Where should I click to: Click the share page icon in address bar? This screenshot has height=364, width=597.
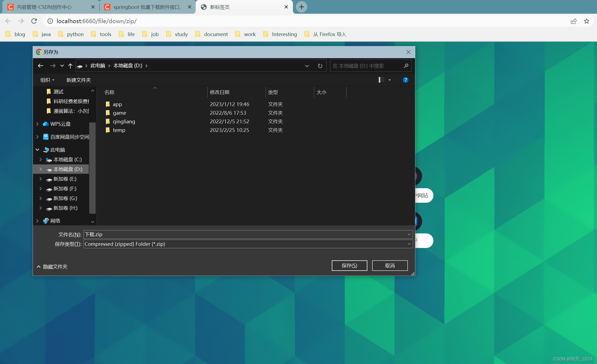pos(574,21)
